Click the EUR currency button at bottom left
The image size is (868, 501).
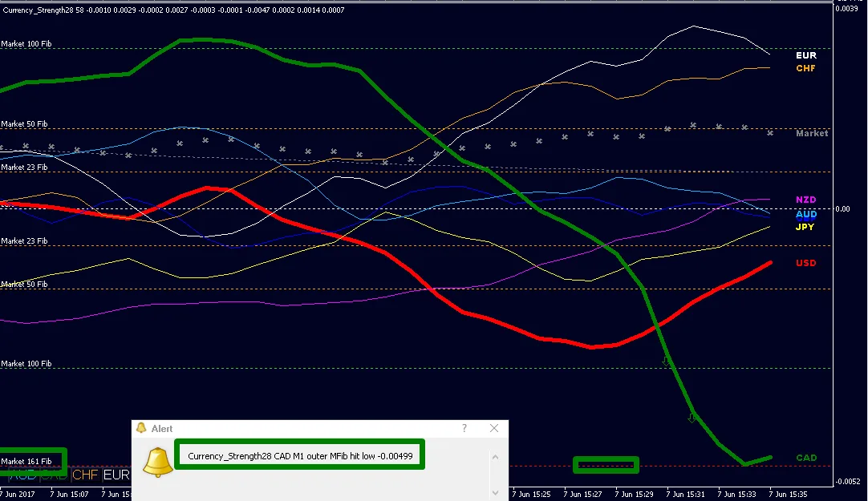[x=116, y=475]
